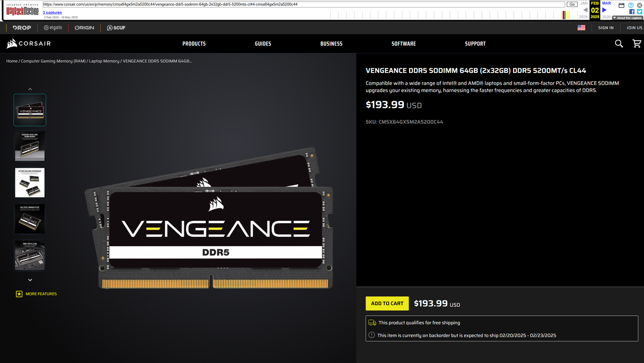Open the BUSINESS menu
Screen dimensions: 644x363
[331, 44]
